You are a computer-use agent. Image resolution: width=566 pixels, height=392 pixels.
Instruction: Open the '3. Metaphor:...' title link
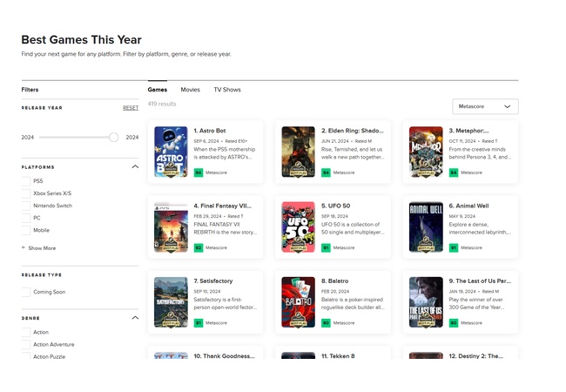[468, 131]
